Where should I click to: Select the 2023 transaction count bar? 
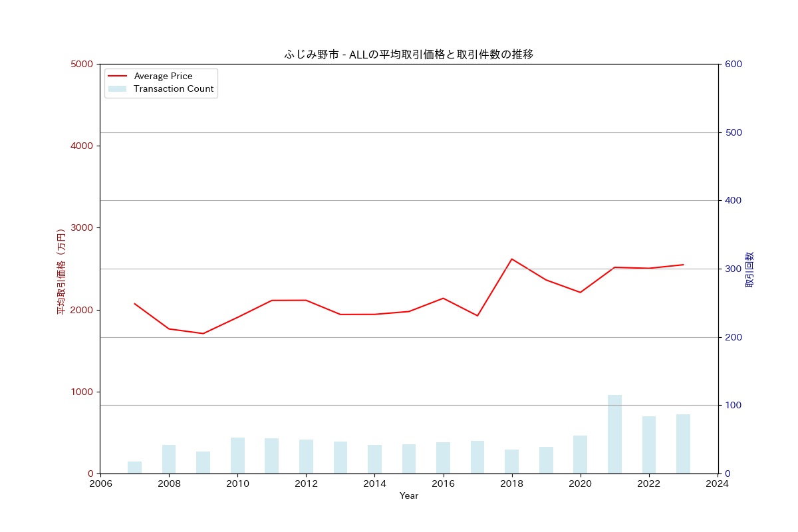click(x=683, y=444)
